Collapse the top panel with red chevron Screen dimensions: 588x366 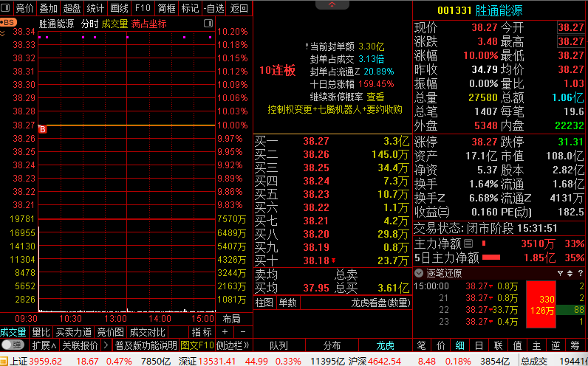(x=332, y=4)
